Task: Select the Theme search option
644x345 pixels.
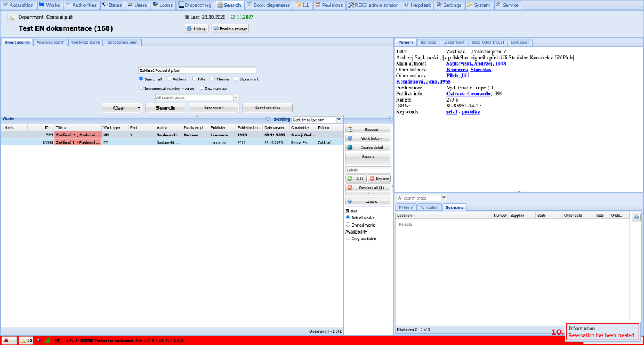Action: (x=213, y=79)
